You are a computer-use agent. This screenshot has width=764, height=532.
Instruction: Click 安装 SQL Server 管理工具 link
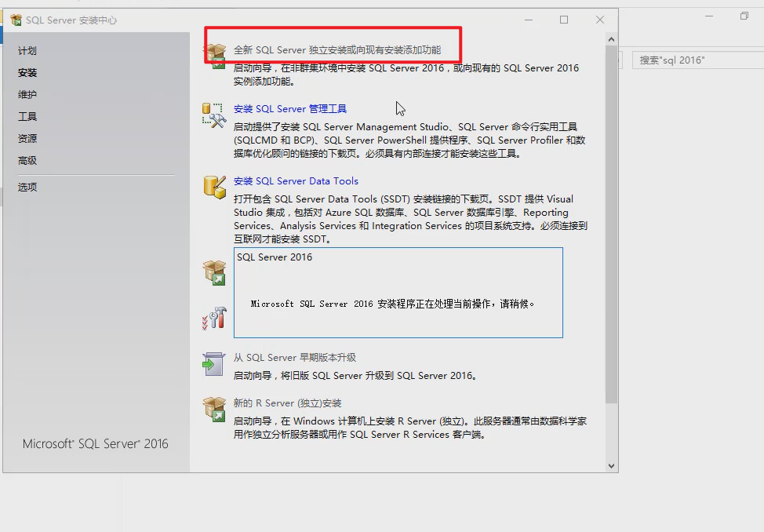(290, 109)
